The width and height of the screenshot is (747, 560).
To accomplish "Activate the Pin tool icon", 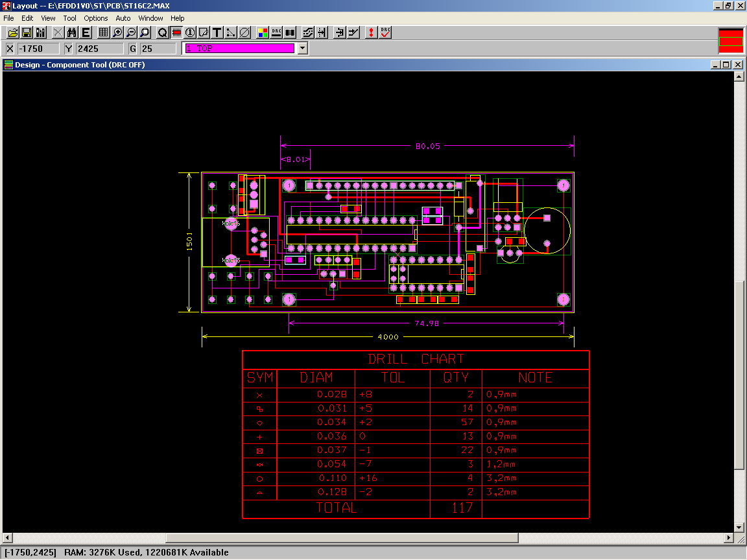I will [190, 32].
